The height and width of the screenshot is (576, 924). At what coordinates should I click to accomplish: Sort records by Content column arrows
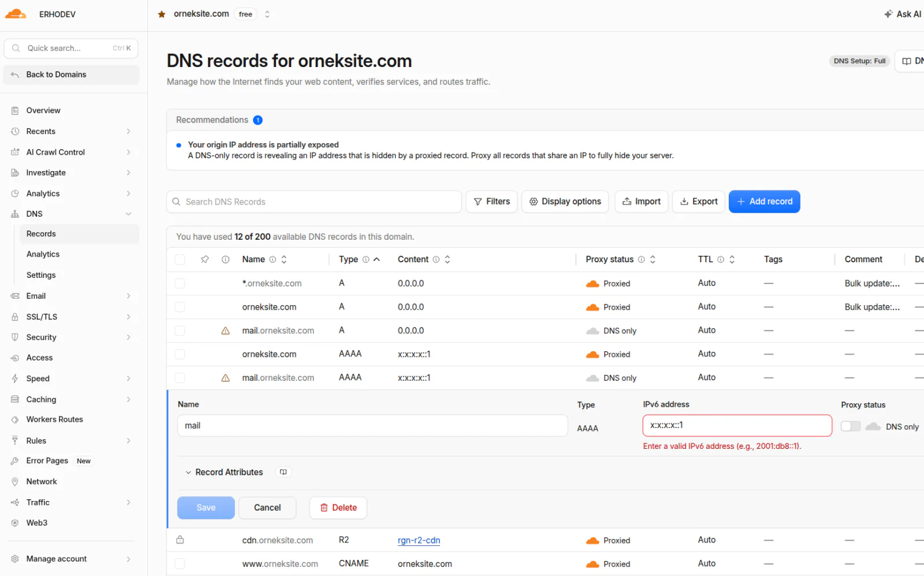tap(448, 259)
